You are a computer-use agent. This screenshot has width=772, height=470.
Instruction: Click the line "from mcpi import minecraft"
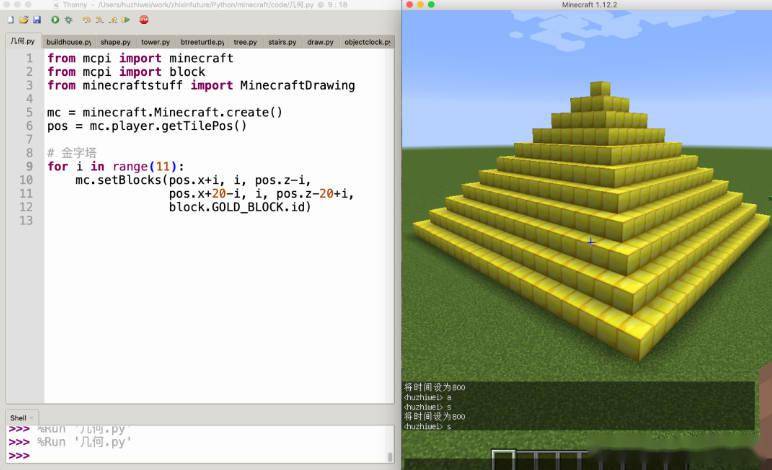coord(140,58)
